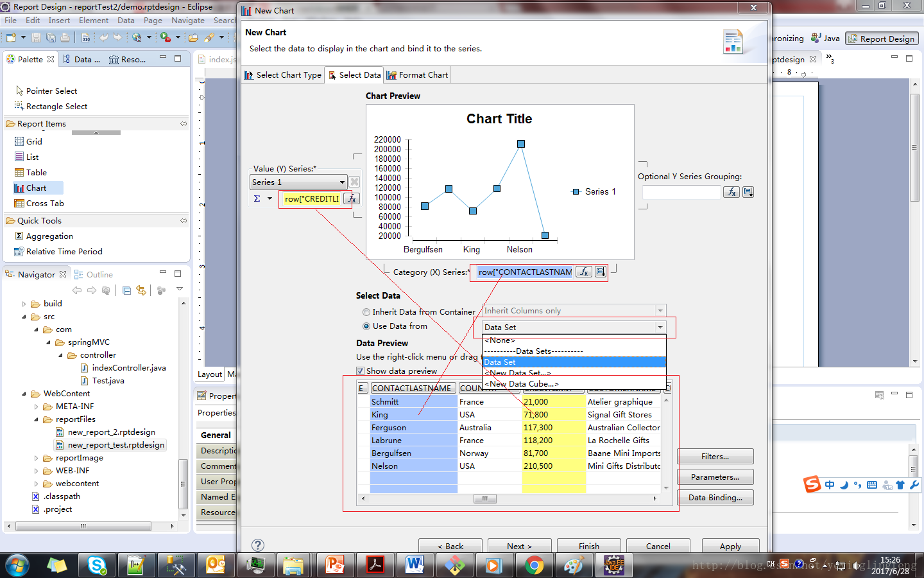Screen dimensions: 924x578
Task: Choose Data Set entry in dropdown list
Action: pos(574,362)
